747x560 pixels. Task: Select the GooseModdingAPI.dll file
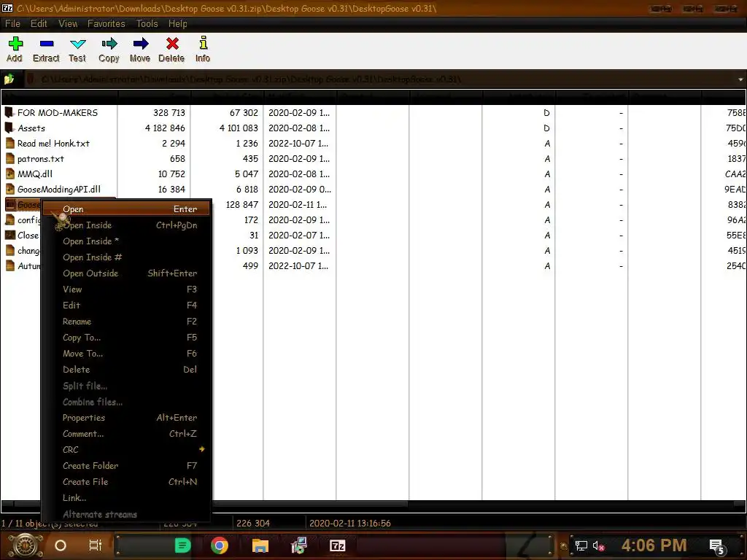(59, 189)
